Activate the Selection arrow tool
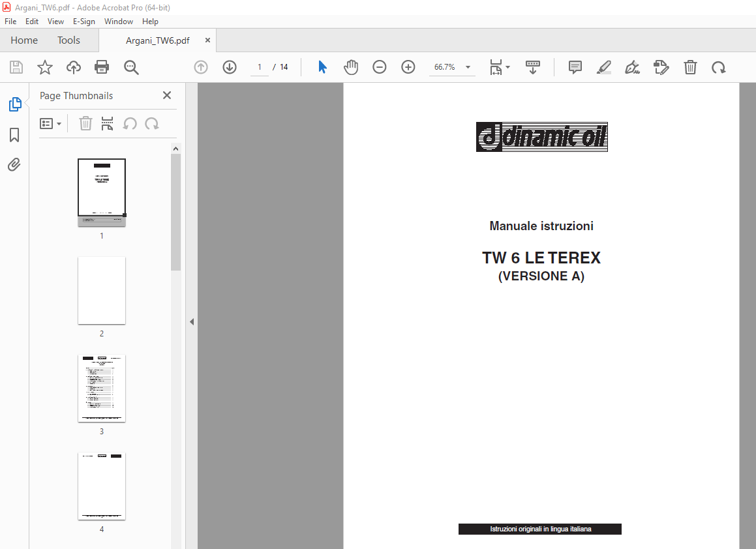756x549 pixels. click(x=322, y=67)
